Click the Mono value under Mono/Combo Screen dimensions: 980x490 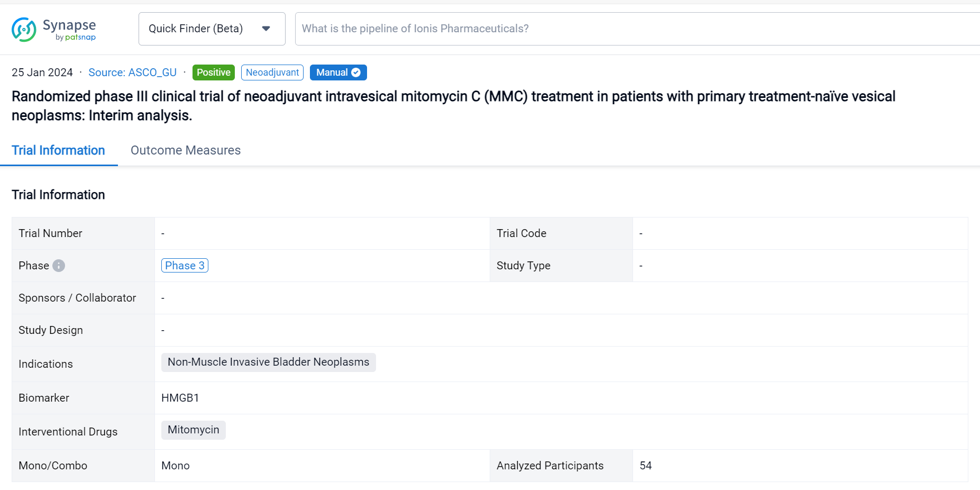point(175,466)
